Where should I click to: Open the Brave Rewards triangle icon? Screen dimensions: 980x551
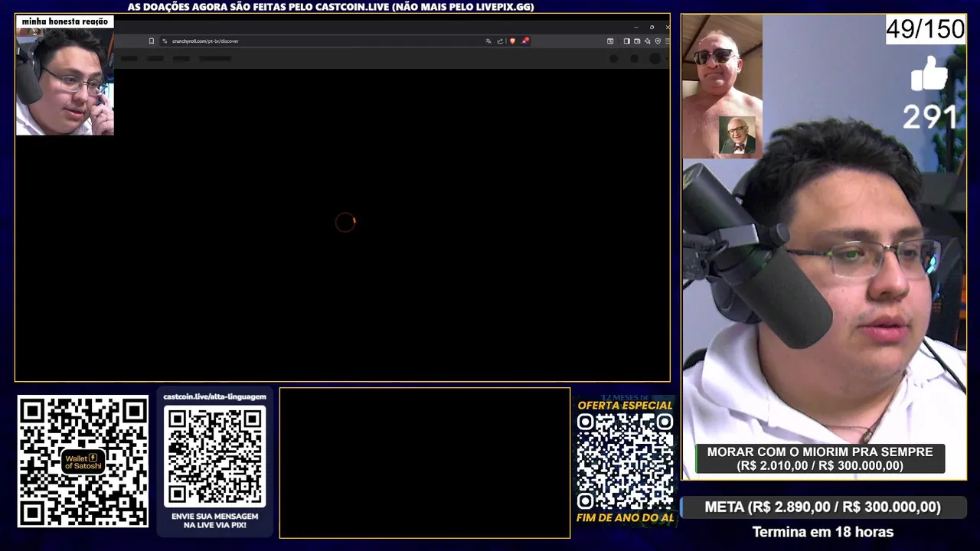(525, 41)
